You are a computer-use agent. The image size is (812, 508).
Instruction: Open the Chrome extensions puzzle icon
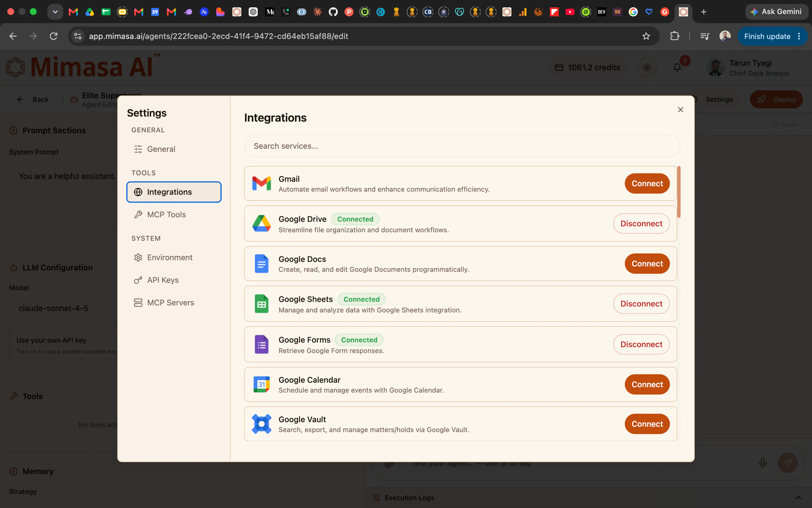(674, 36)
